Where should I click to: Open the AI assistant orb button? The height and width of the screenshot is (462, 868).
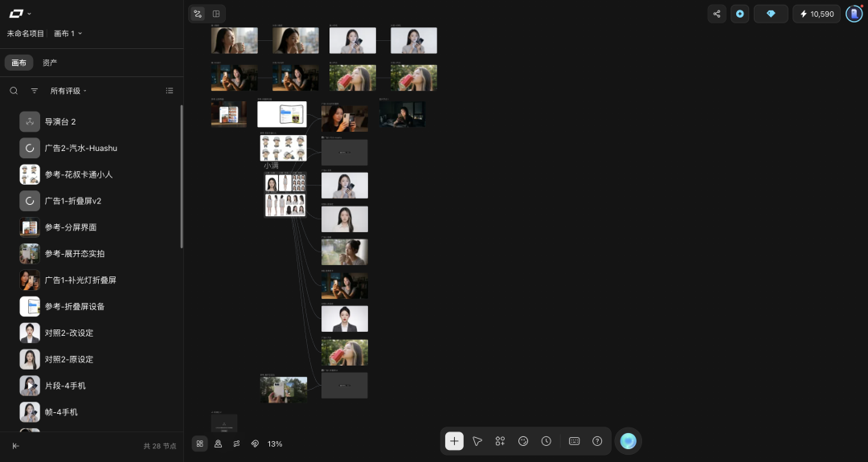tap(628, 441)
